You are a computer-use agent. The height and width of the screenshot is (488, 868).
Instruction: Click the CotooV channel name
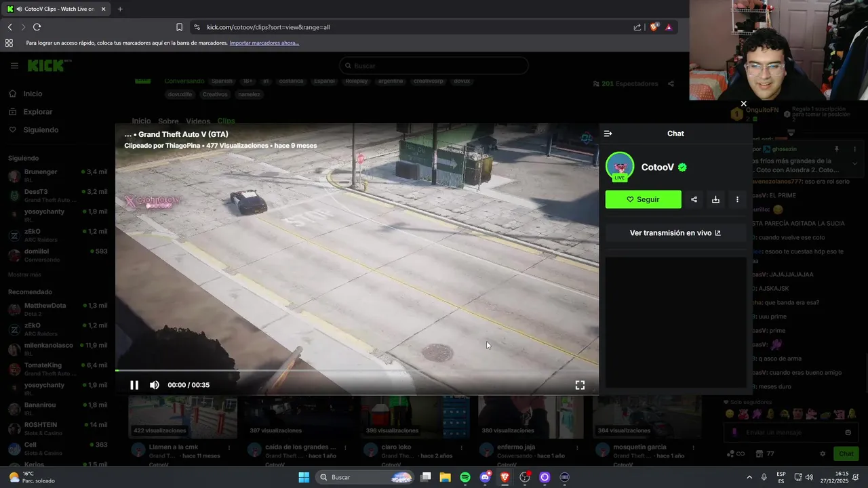coord(657,167)
